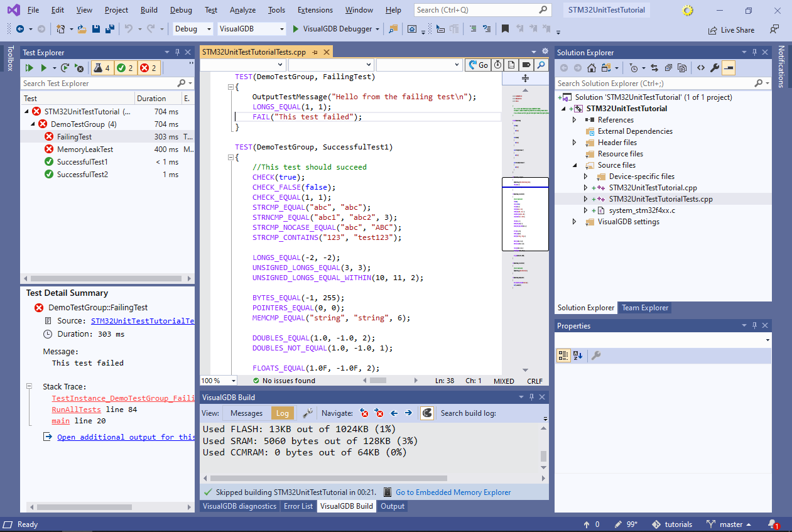Click the Open File toolbar icon
This screenshot has width=792, height=532.
pyautogui.click(x=82, y=29)
